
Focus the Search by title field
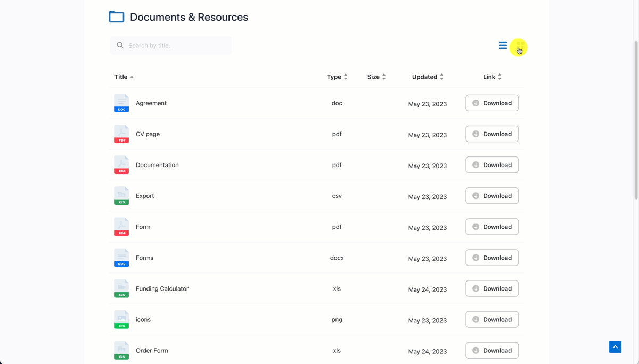170,45
